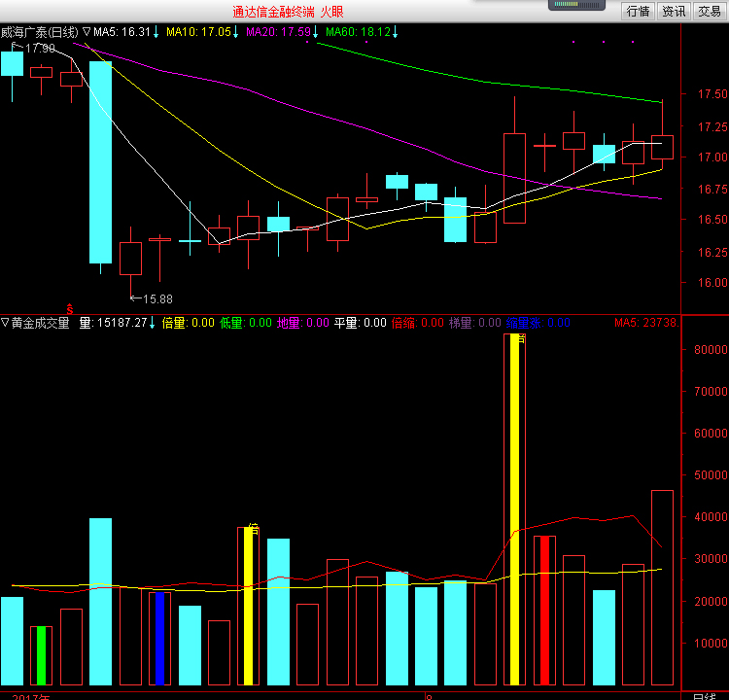The image size is (729, 700).
Task: Click the 缩量涨: 0.00 label
Action: (538, 323)
